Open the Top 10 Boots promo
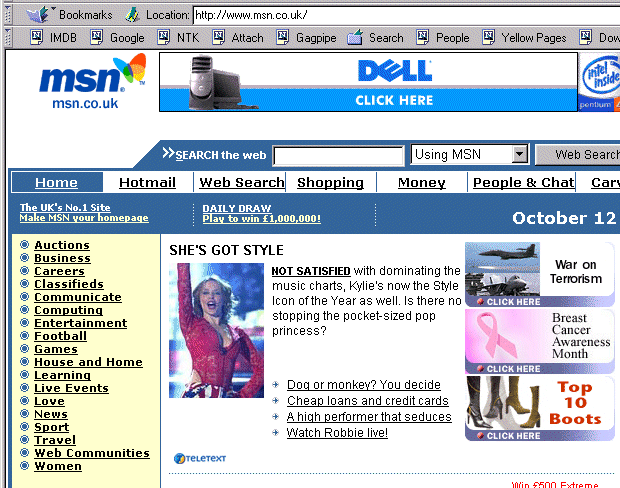Image resolution: width=620 pixels, height=488 pixels. point(540,409)
